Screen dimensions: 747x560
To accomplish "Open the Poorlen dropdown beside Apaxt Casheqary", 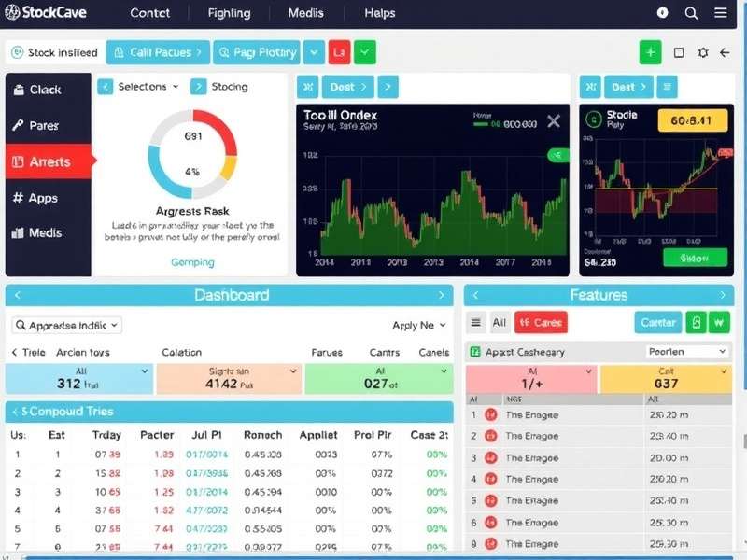I will 686,350.
